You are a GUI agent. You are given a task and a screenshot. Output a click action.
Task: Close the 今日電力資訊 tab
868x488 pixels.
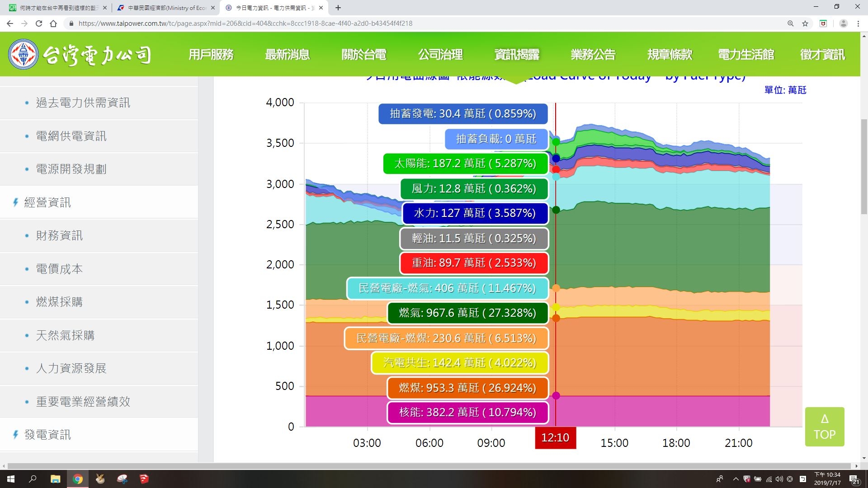tap(321, 8)
